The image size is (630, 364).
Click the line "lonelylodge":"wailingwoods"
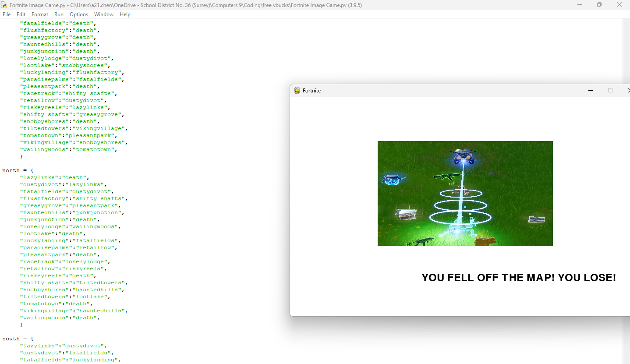pos(70,226)
